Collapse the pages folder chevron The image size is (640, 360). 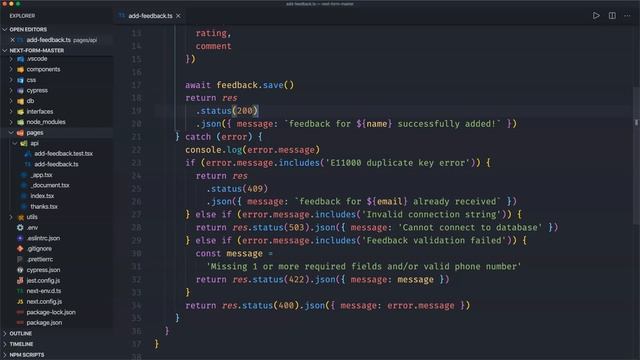(x=11, y=133)
